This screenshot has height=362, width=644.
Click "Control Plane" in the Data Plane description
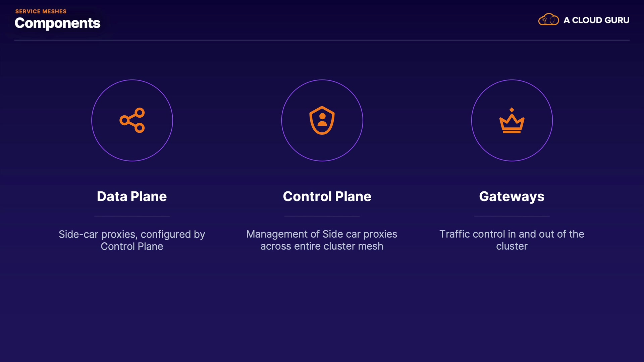pyautogui.click(x=132, y=246)
